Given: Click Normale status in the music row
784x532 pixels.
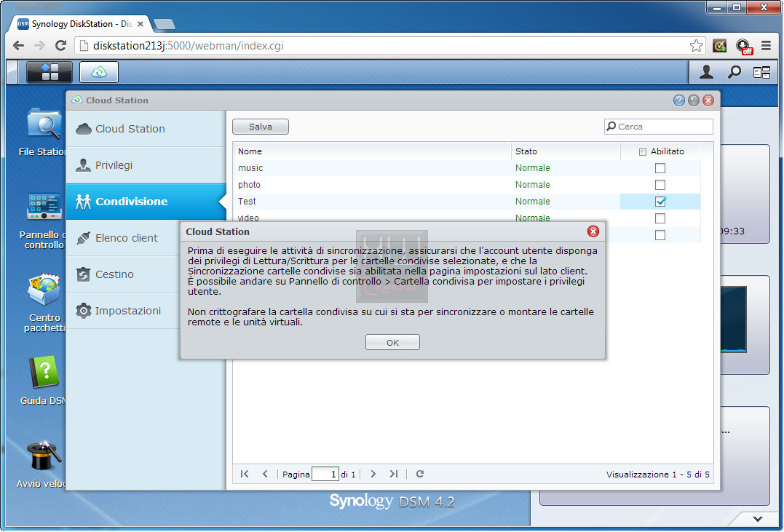Looking at the screenshot, I should pyautogui.click(x=533, y=168).
